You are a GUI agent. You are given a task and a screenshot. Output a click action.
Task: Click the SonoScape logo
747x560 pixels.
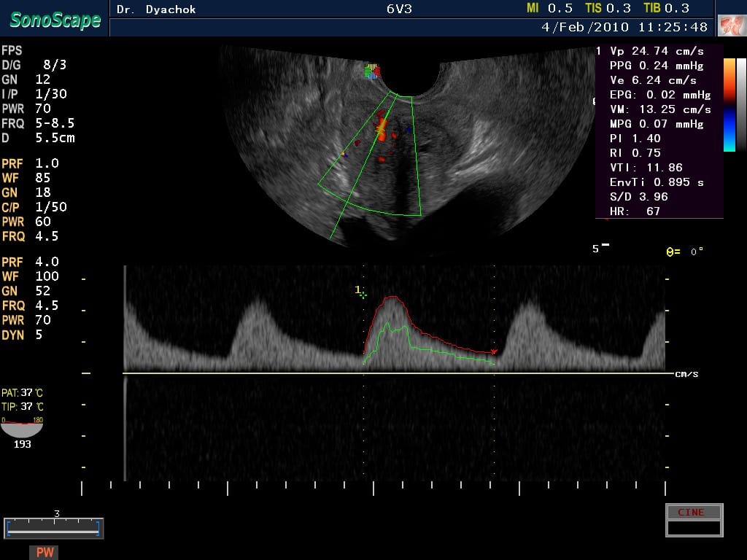[55, 20]
